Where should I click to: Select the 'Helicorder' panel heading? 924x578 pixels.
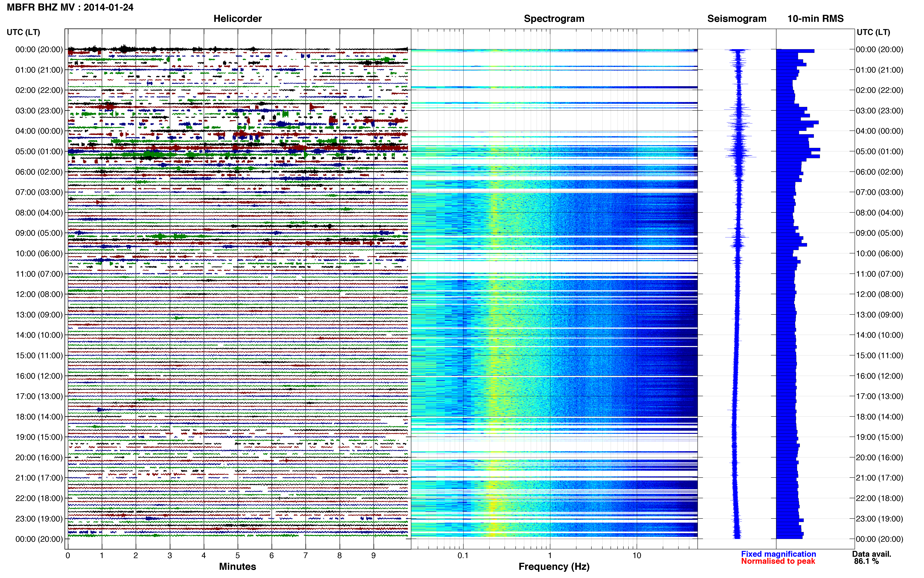point(238,19)
